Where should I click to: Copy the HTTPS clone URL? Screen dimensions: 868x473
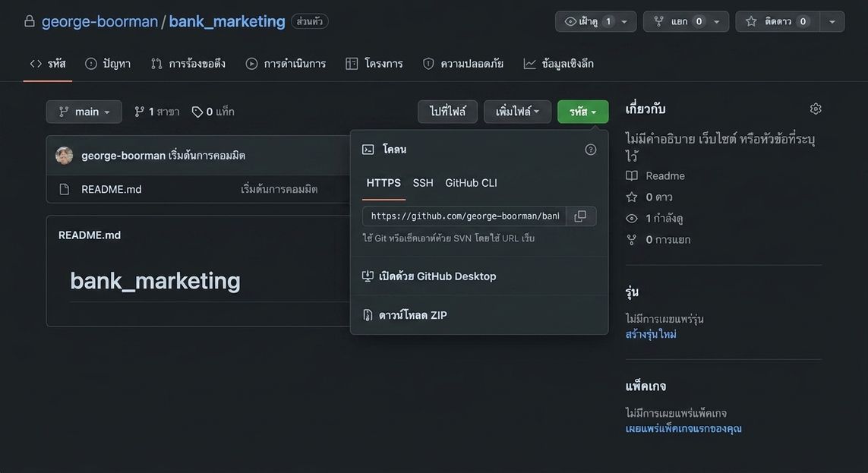point(580,216)
